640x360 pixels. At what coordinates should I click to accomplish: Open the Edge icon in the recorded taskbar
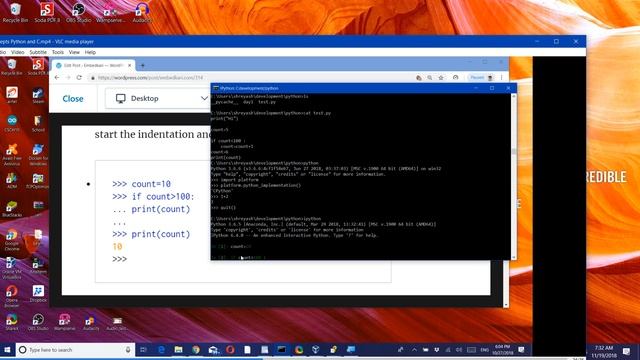tap(162, 350)
